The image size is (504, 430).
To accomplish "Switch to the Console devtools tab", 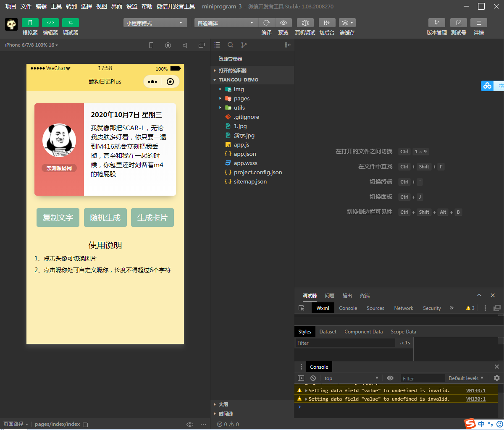I will 348,308.
